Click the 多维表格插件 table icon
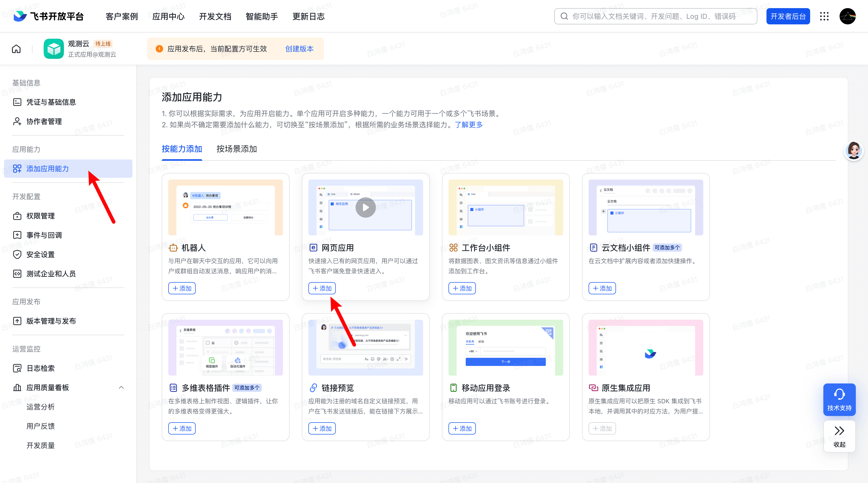The width and height of the screenshot is (868, 483). coord(173,388)
